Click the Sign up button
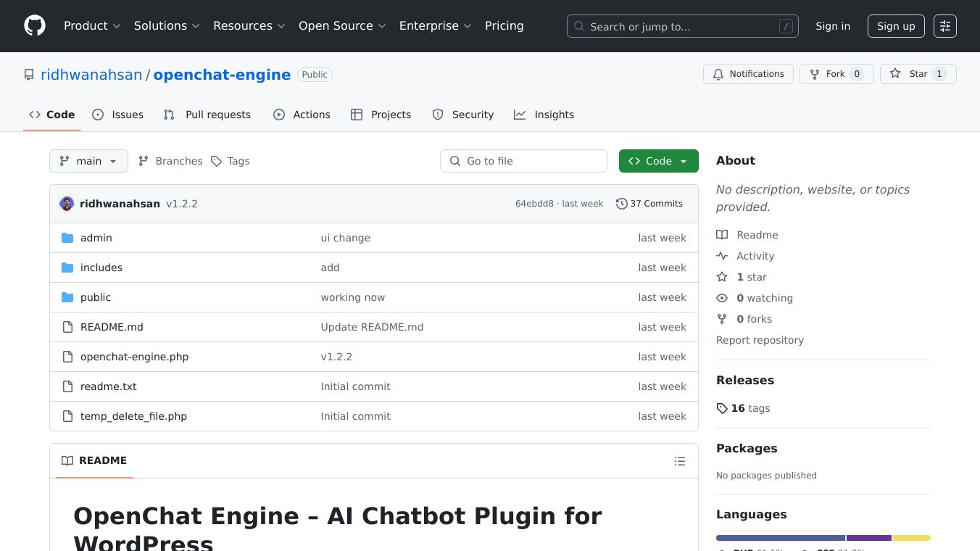980x551 pixels. click(x=895, y=26)
